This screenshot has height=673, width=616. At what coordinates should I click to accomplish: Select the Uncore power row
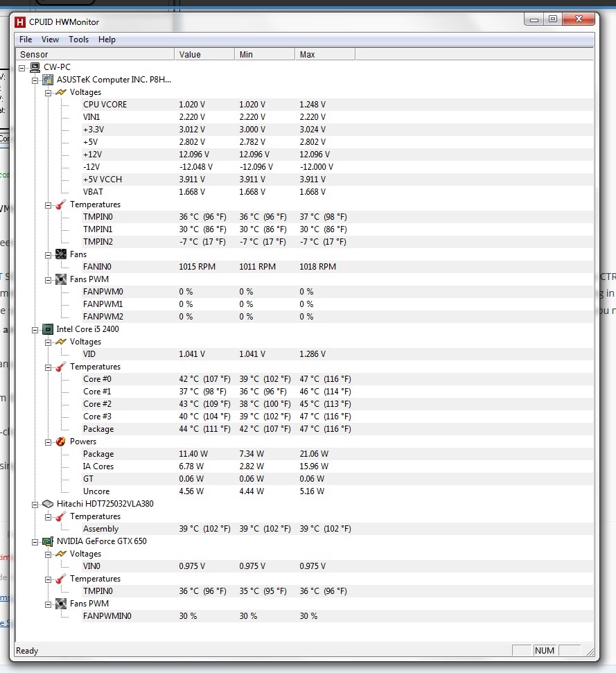(x=337, y=491)
